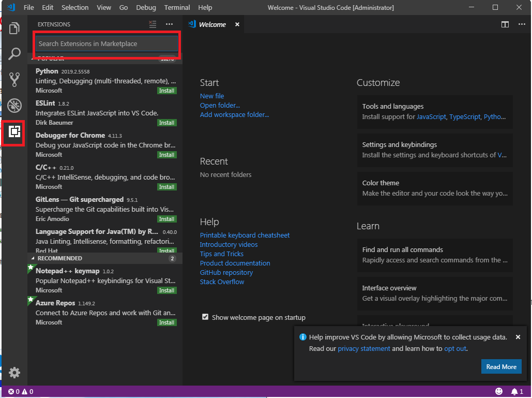Image resolution: width=532 pixels, height=398 pixels.
Task: Uncheck Show welcome page on startup
Action: tap(205, 317)
